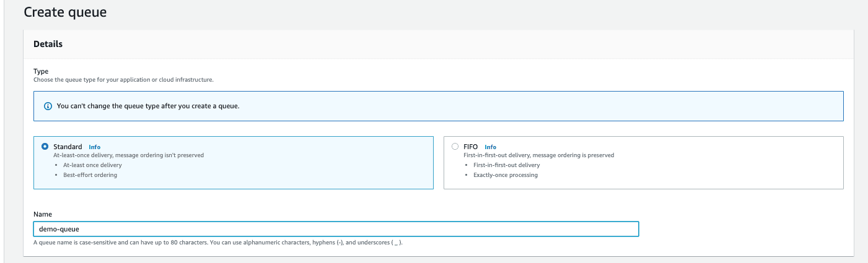Screen dimensions: 868x263
Task: Click the Best-effort ordering bullet in Standard card
Action: (90, 175)
